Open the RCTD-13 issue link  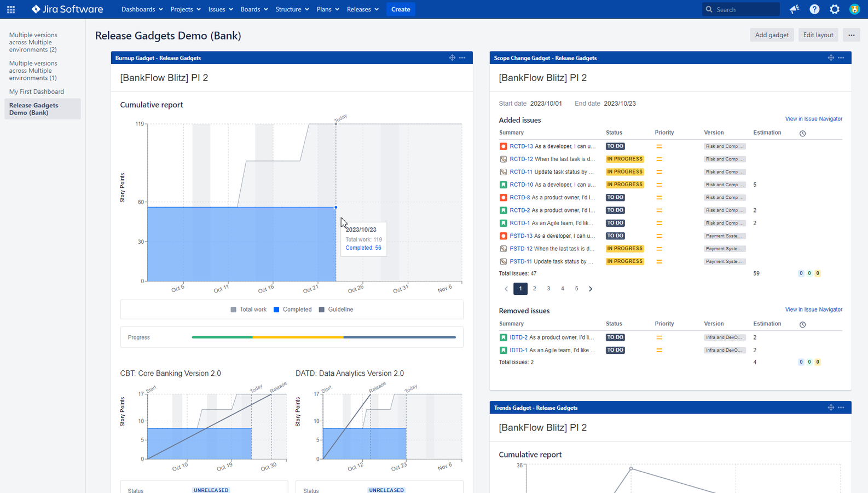tap(522, 146)
